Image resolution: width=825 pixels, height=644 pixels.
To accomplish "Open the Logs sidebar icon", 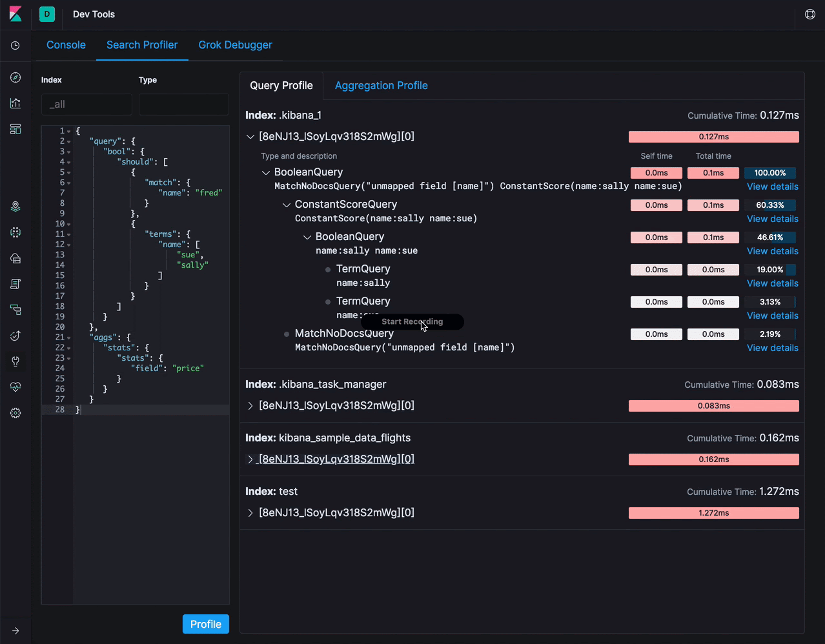I will click(15, 284).
